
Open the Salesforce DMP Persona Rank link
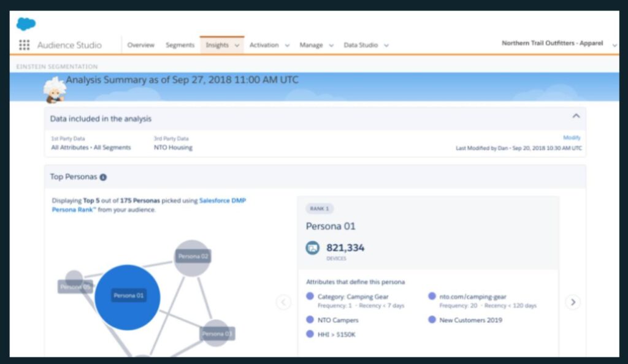pos(149,205)
